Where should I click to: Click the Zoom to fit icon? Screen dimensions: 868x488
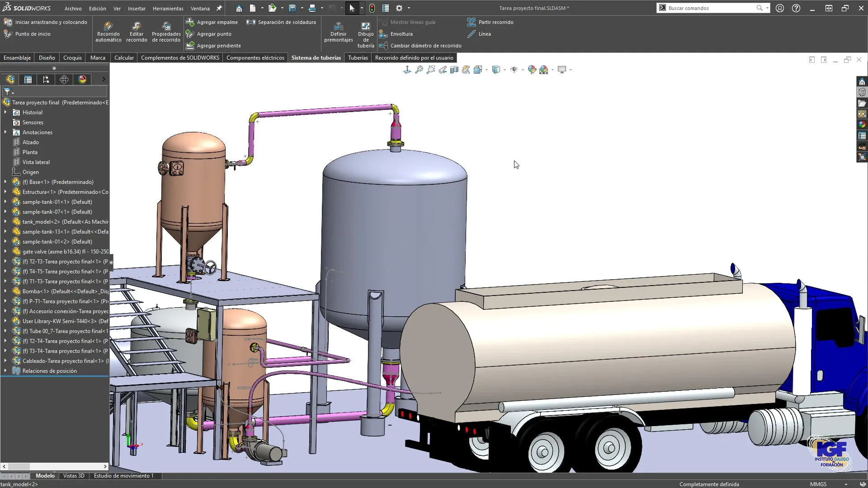419,70
